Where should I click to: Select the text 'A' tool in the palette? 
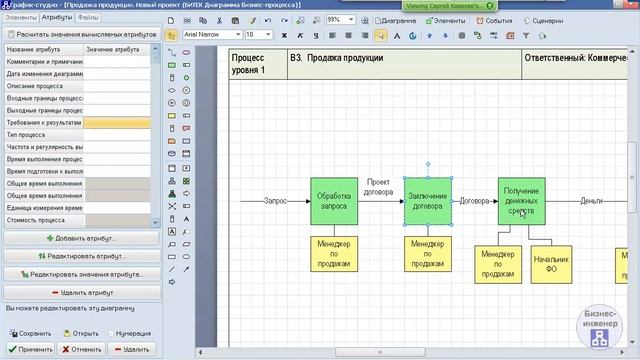[x=186, y=219]
